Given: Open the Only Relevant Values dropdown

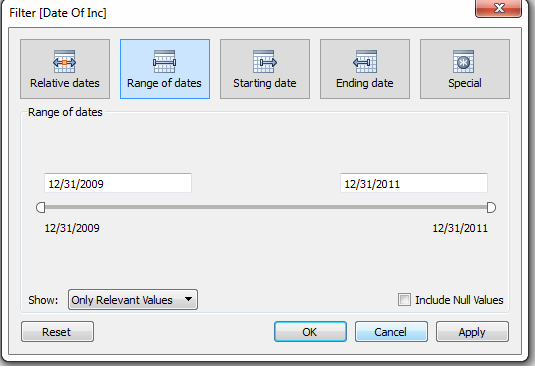Looking at the screenshot, I should coord(133,300).
